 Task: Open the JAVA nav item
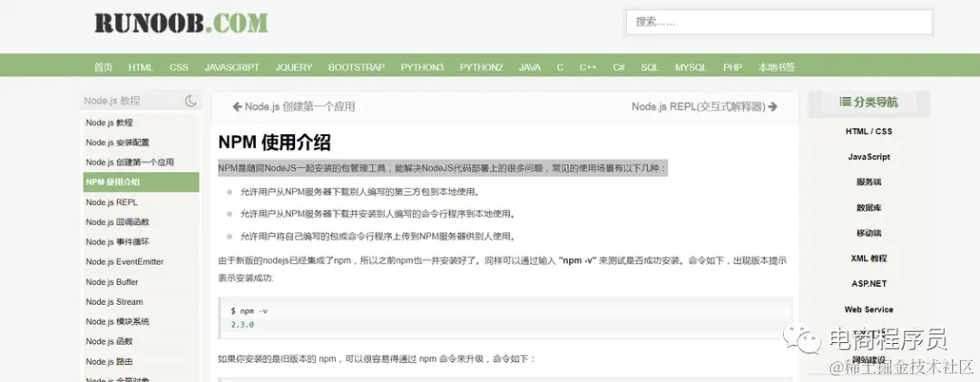coord(530,67)
